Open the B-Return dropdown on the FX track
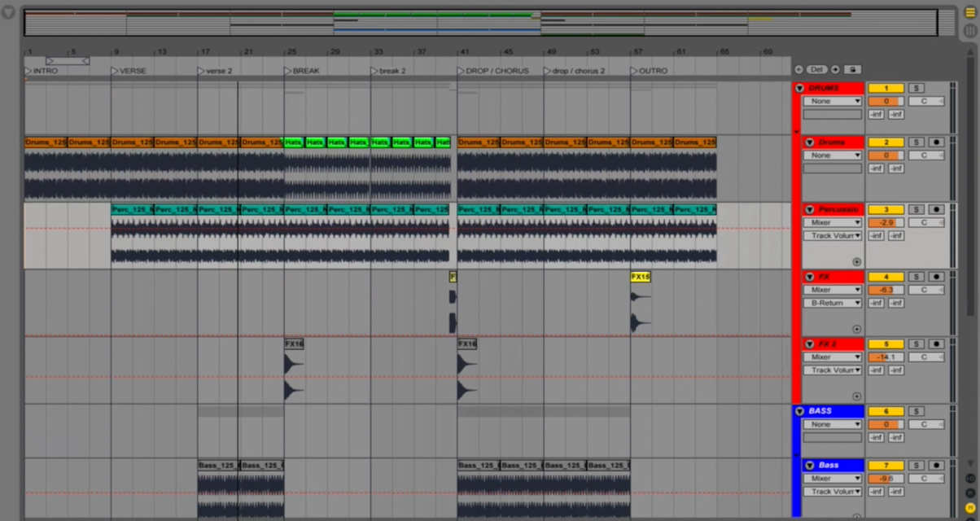The height and width of the screenshot is (521, 980). [x=832, y=303]
